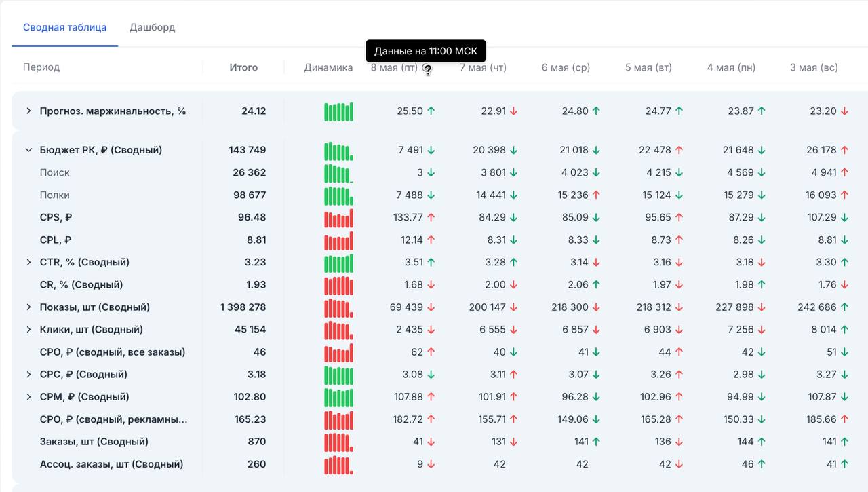Click the CPM dynamics green bar chart
The image size is (868, 492).
338,397
